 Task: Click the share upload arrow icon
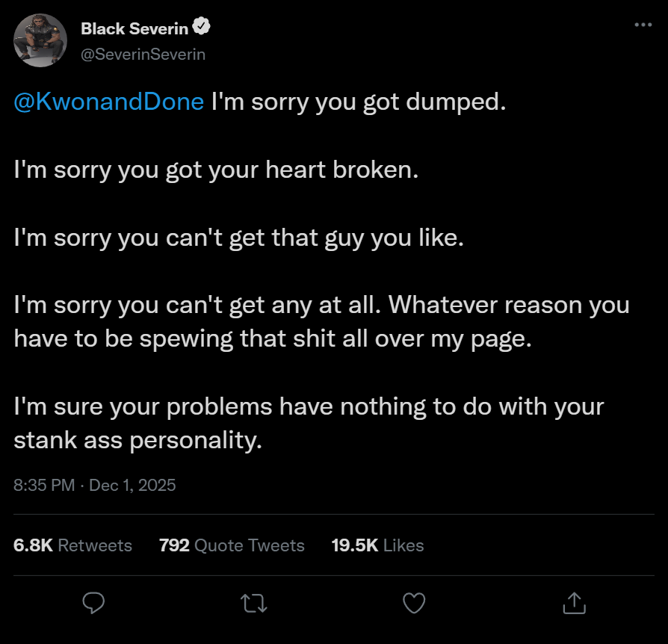tap(573, 602)
